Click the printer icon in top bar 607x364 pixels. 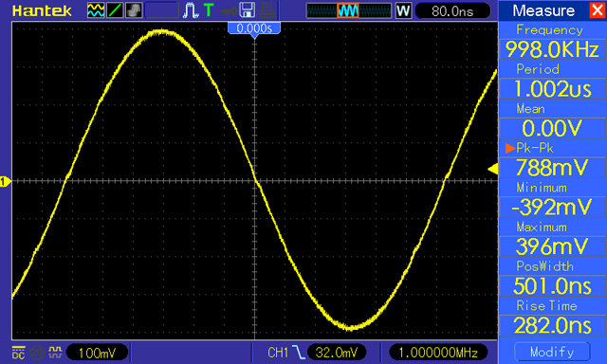(267, 10)
